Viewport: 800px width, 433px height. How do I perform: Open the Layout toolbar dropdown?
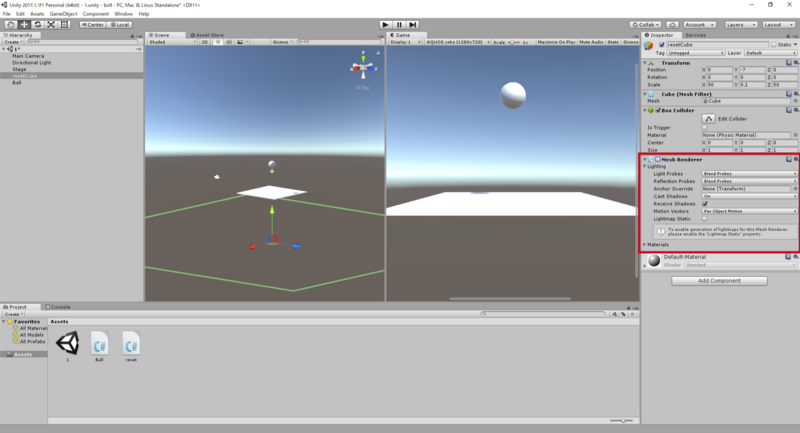click(778, 24)
